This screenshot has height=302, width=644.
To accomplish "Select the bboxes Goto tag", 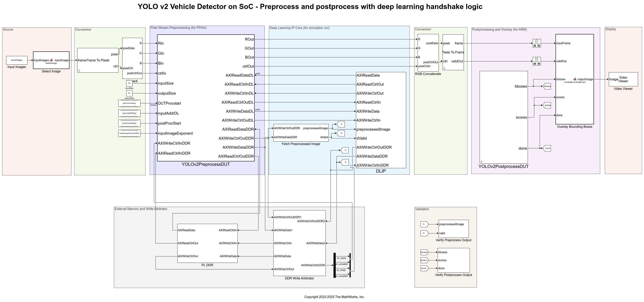I will pos(547,86).
